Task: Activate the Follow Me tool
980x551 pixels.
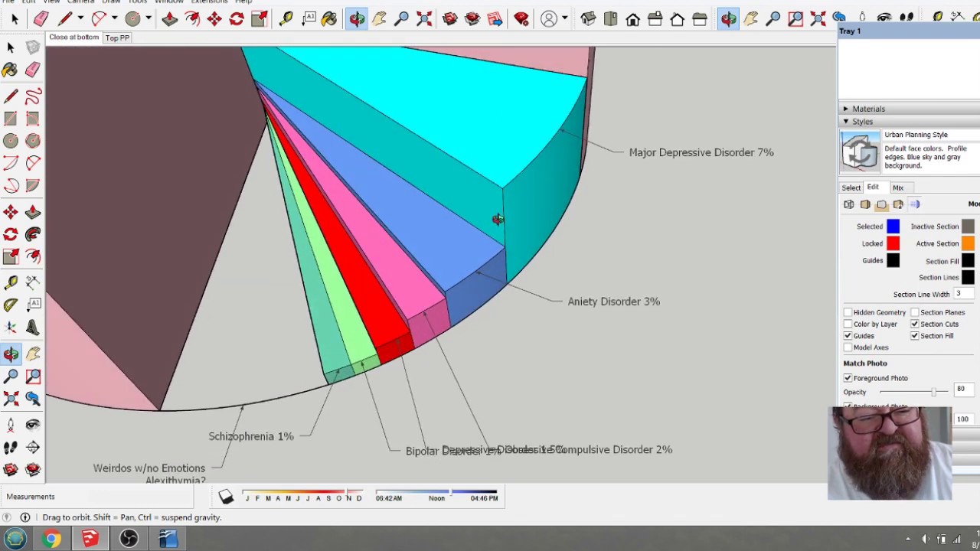Action: [x=32, y=234]
